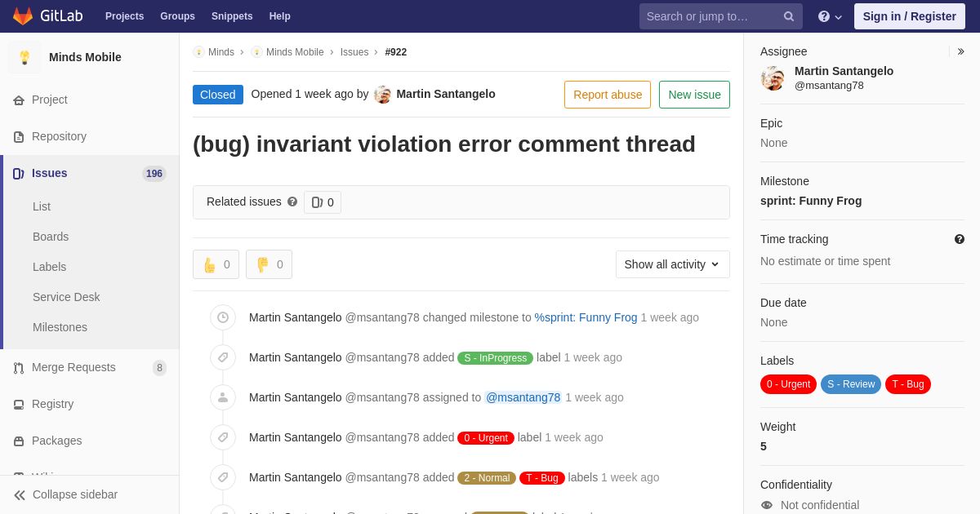980x514 pixels.
Task: Click the author avatar beside Opened 1 week ago
Action: pyautogui.click(x=382, y=95)
